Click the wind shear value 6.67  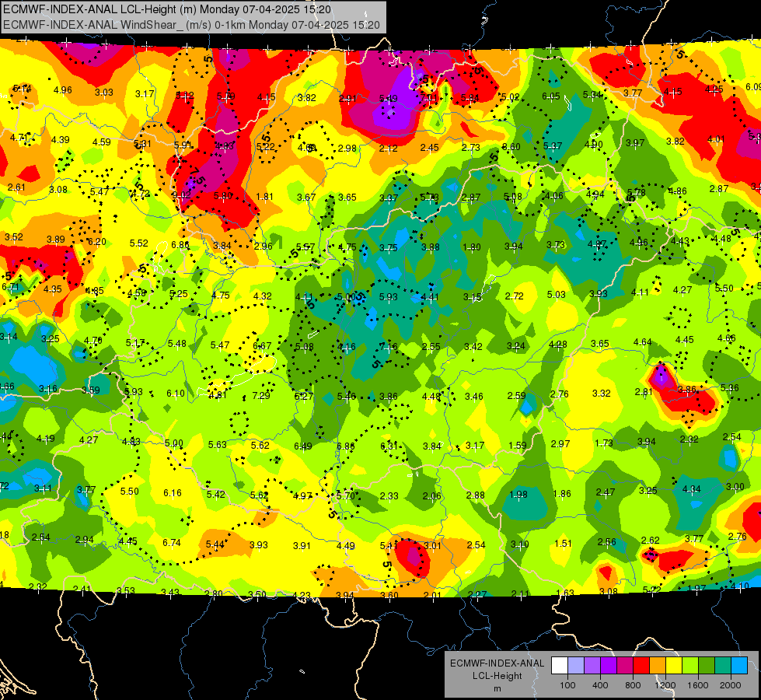[x=262, y=345]
